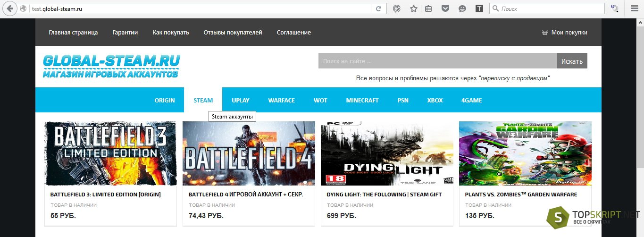Viewport: 644px width, 237px height.
Task: Click title BATTLEFIELD 3: LIMITED EDITION [ORIGIN]
Action: [106, 195]
